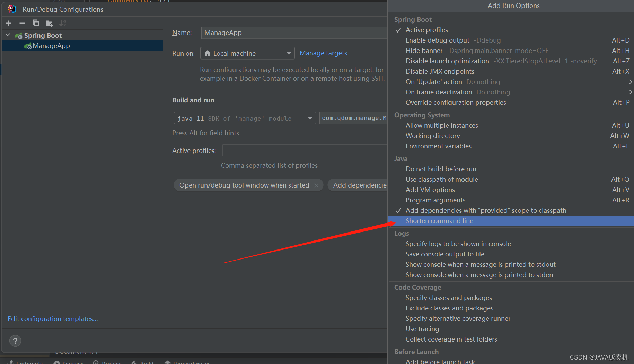Open the Profiler tool window
Screen dimensions: 634x364
(107, 362)
